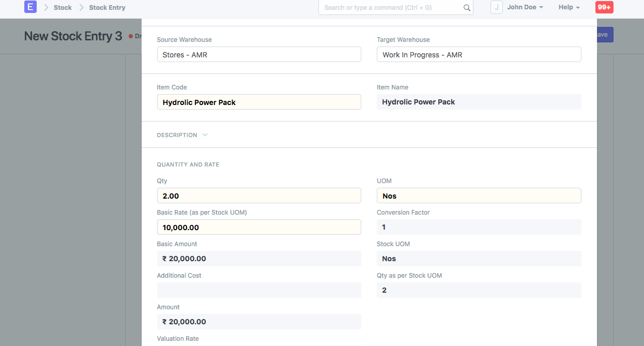The height and width of the screenshot is (346, 644).
Task: Edit the Basic Rate field
Action: click(x=259, y=227)
